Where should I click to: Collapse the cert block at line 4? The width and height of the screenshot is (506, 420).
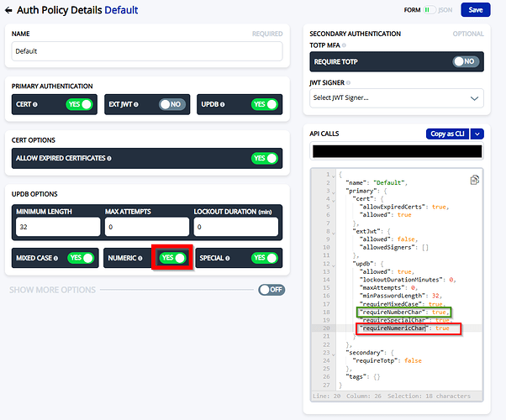point(334,201)
